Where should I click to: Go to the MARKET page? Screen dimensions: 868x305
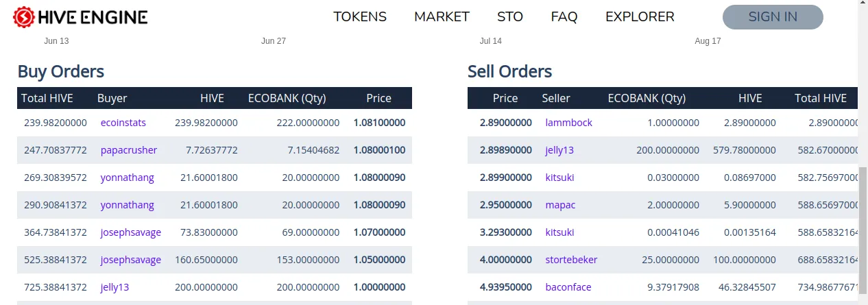tap(442, 16)
